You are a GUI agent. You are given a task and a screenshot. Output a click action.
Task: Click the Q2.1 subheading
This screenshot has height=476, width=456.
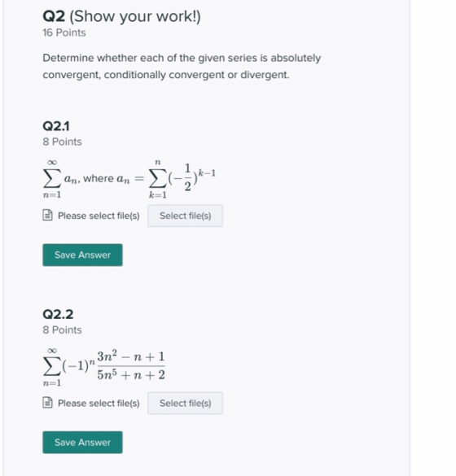point(56,126)
